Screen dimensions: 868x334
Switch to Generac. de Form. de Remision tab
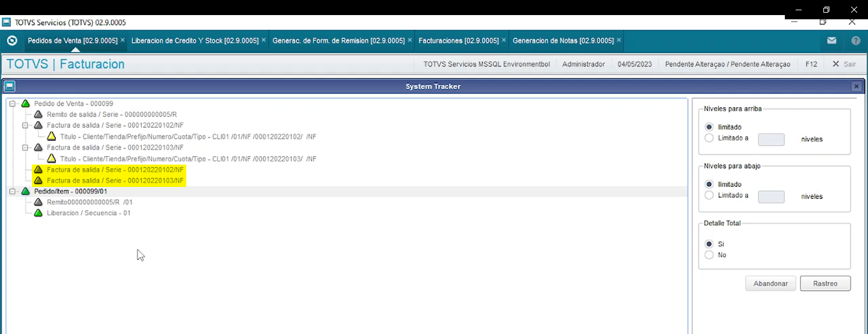point(339,41)
